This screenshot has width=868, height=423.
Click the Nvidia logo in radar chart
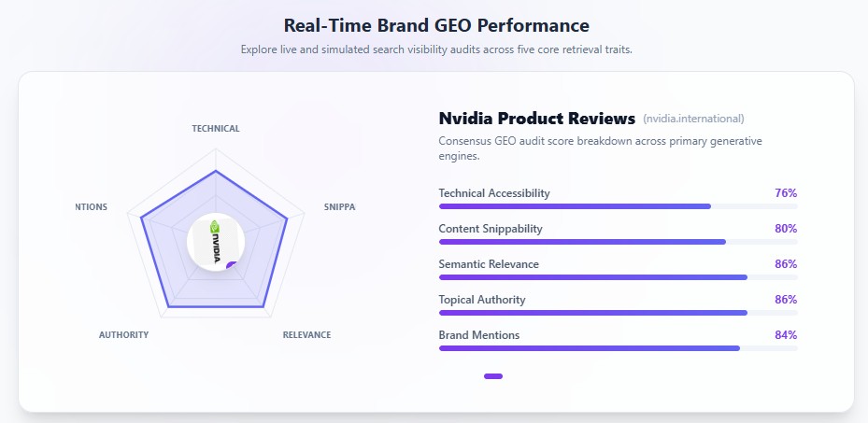(x=216, y=242)
